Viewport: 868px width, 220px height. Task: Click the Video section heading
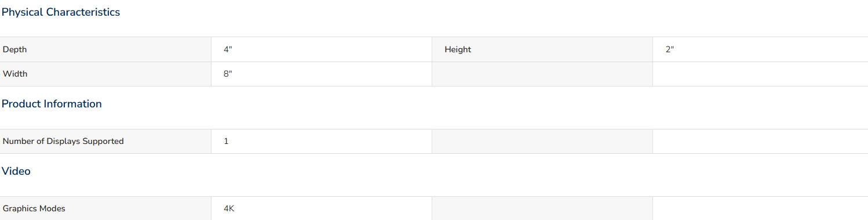16,171
